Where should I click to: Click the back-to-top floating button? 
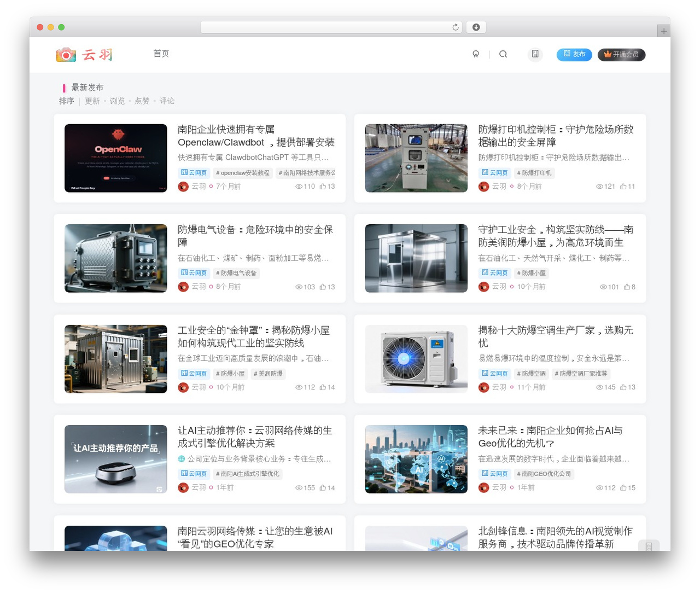coord(649,545)
